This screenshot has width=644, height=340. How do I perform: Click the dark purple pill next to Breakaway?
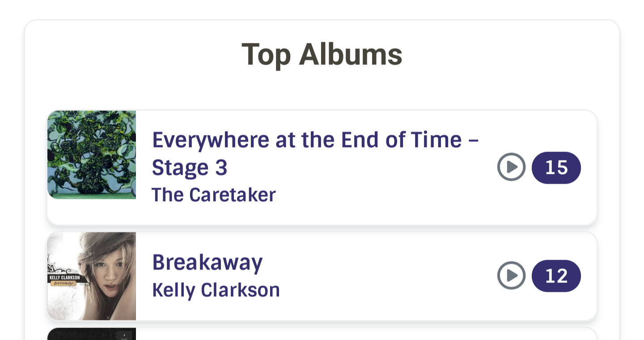click(556, 276)
